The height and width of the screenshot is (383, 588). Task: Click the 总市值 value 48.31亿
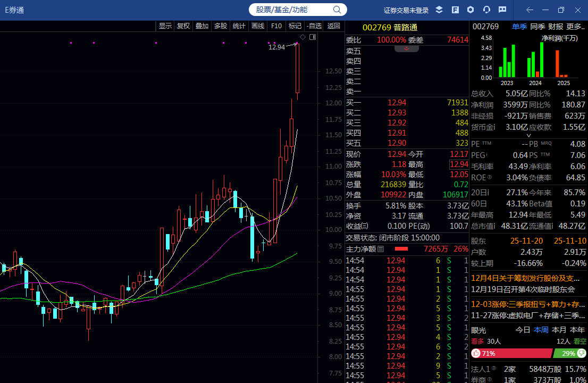(514, 226)
